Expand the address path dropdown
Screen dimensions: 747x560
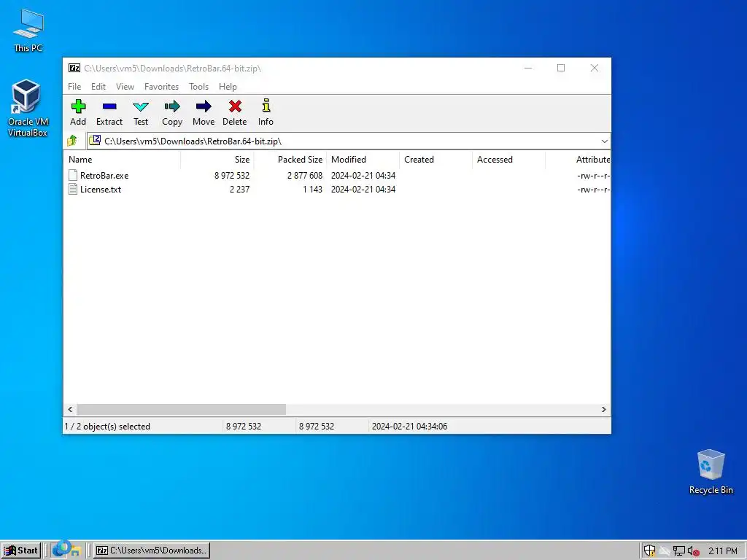coord(604,141)
